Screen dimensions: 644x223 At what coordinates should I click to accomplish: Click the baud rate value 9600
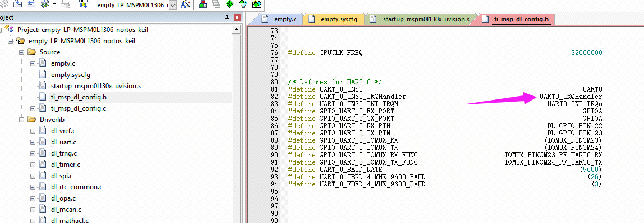(591, 170)
